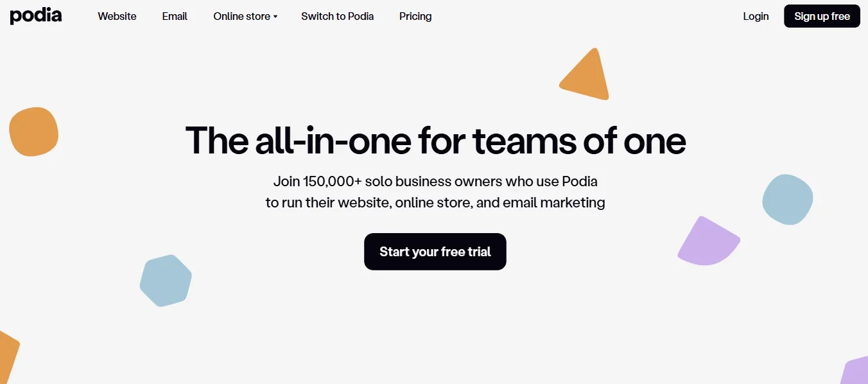The width and height of the screenshot is (868, 384).
Task: Click the Start your free trial button
Action: 435,252
